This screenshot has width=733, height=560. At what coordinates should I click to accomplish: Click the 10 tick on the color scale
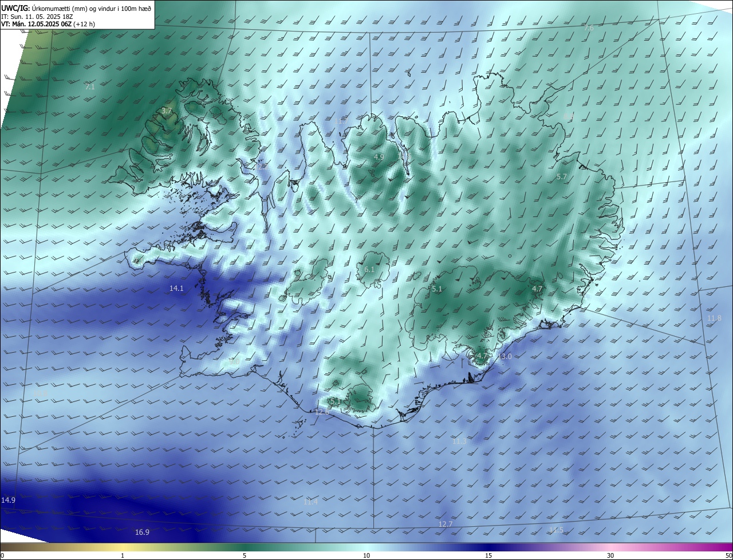(366, 555)
